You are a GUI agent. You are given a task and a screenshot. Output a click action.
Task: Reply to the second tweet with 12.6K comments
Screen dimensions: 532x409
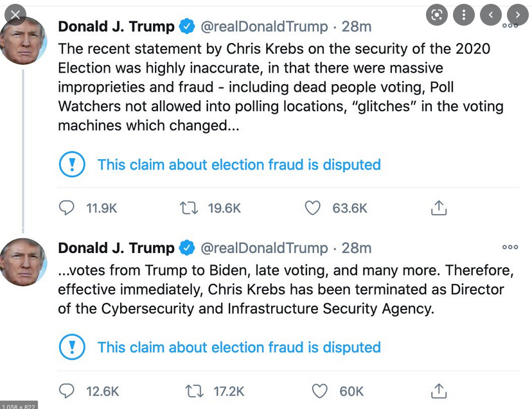tap(67, 391)
